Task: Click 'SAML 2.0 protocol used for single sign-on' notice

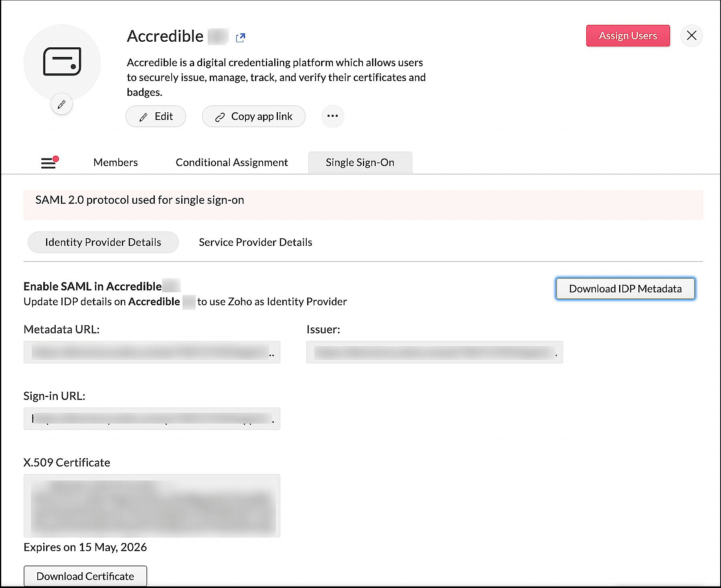Action: tap(140, 200)
